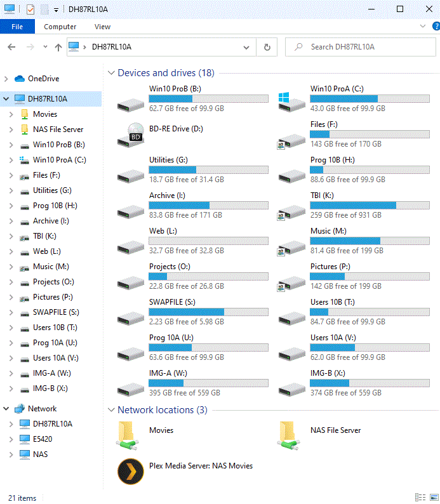Click the Properties quick access toolbar icon
This screenshot has height=504, width=440.
[x=30, y=10]
